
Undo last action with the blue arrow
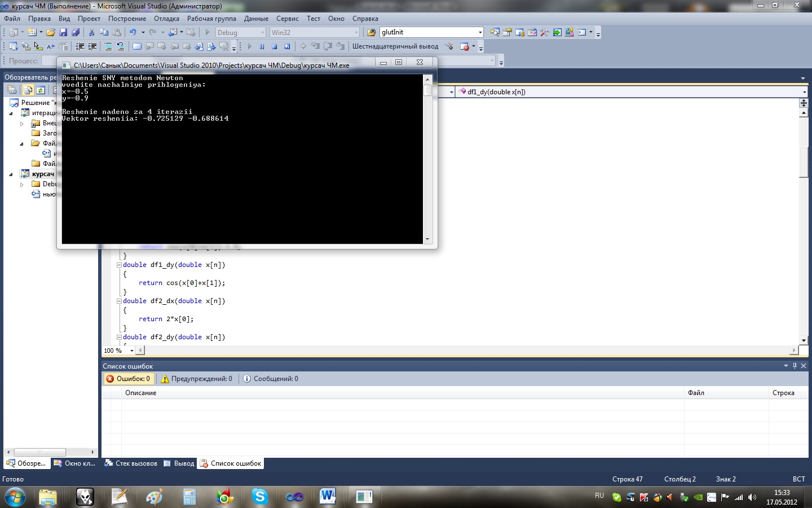click(x=133, y=32)
